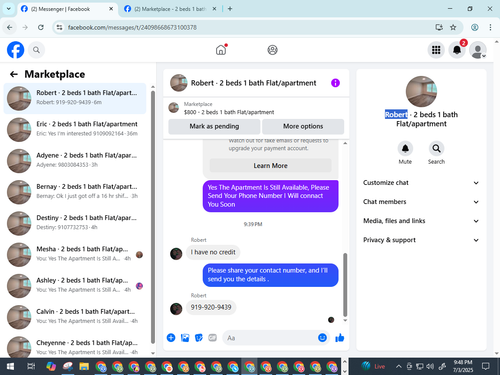Open Chrome three-dot menu

490,27
